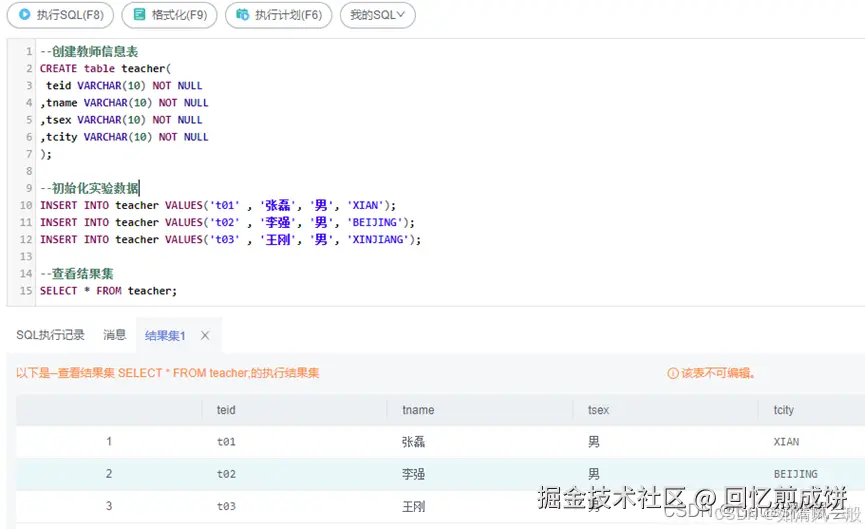Click line number 13 in editor gutter
Image resolution: width=865 pixels, height=529 pixels.
click(x=26, y=257)
